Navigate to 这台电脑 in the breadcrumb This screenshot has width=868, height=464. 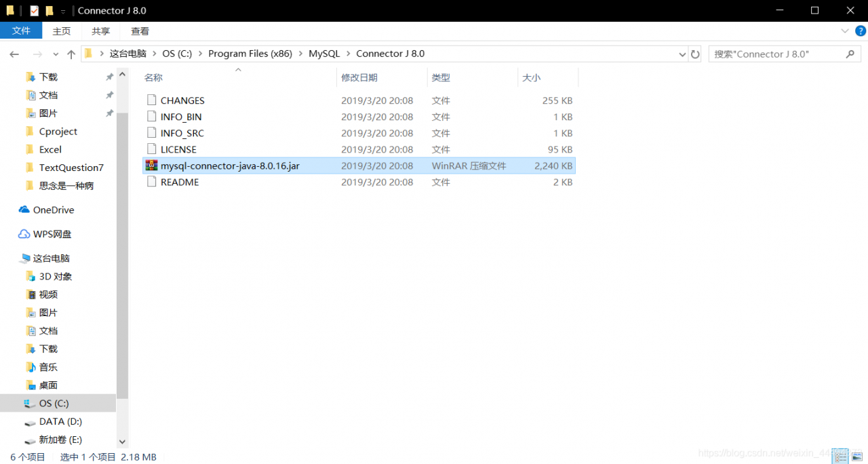click(128, 54)
